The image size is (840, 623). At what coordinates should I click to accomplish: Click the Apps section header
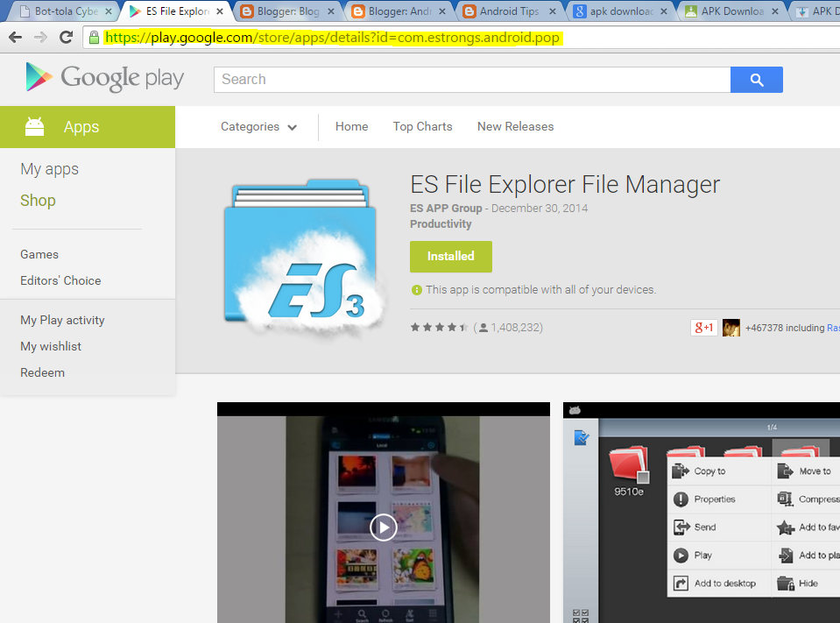point(88,127)
